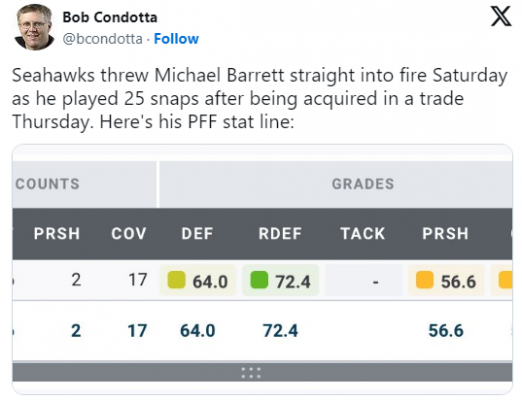Click the six-dot drag handle icon
Viewport: 522px width, 400px height.
[251, 373]
